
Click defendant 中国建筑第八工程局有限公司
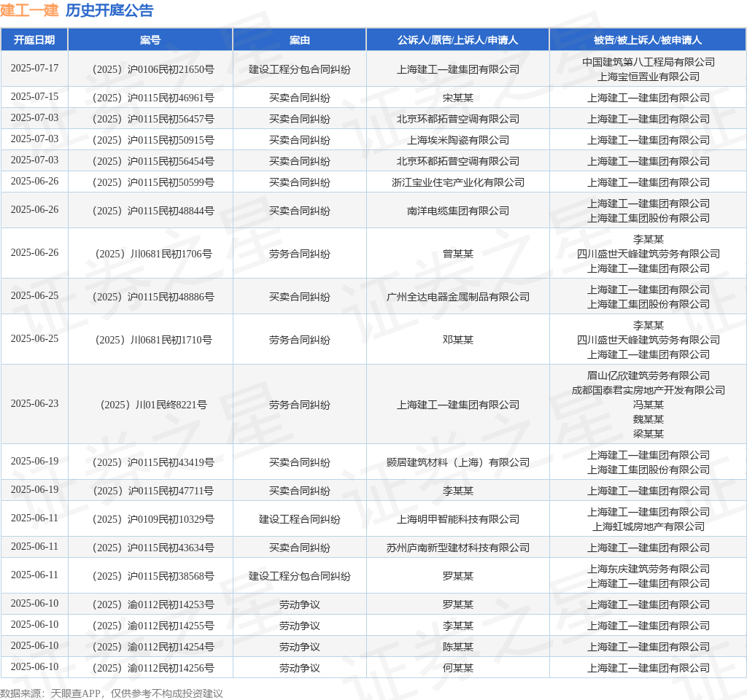[x=649, y=63]
